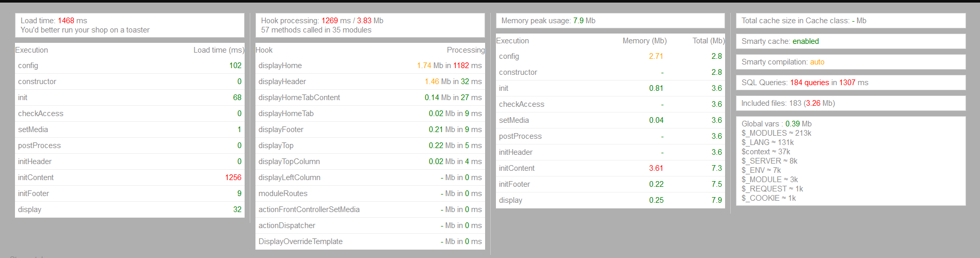
Task: Click the displayHomeTabContent hook row
Action: [x=370, y=98]
